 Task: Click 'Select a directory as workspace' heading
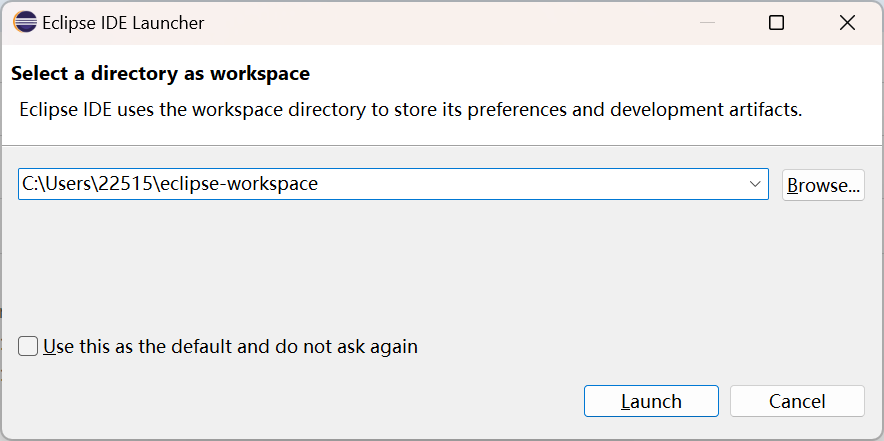click(x=160, y=73)
